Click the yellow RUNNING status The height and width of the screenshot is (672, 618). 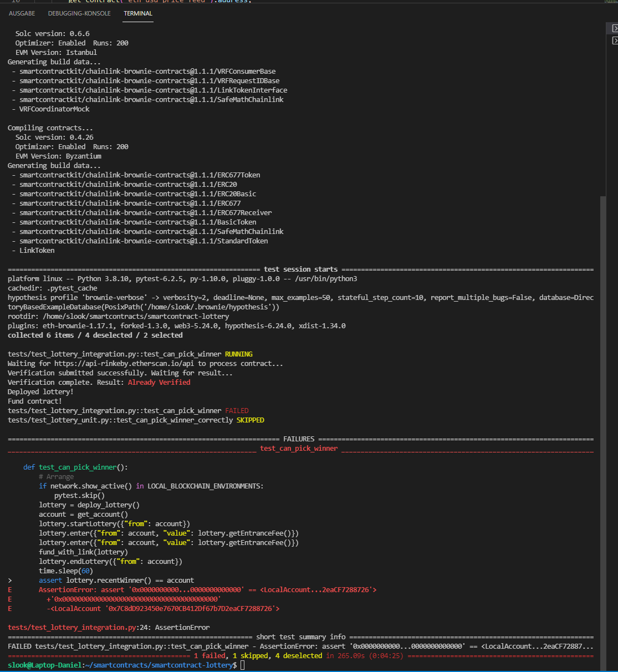pos(239,354)
